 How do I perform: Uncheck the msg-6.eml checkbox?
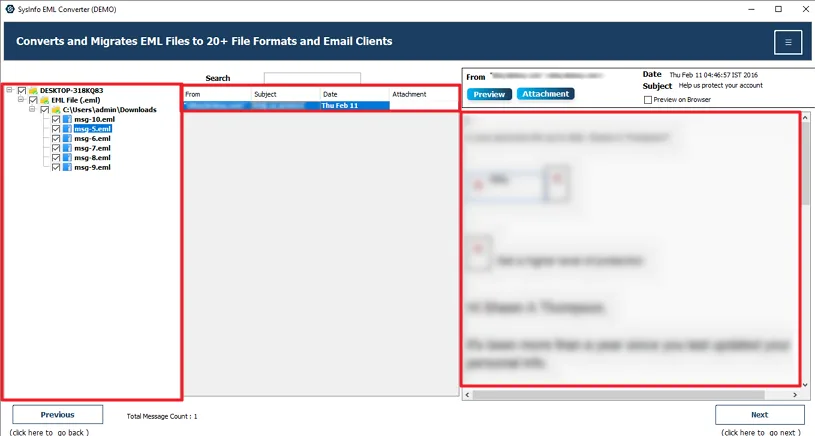tap(56, 138)
